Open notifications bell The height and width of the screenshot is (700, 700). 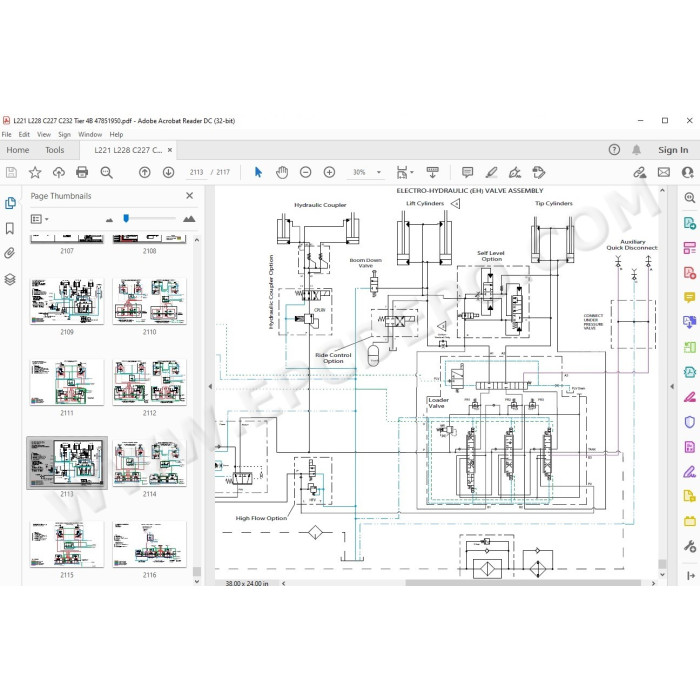(637, 150)
